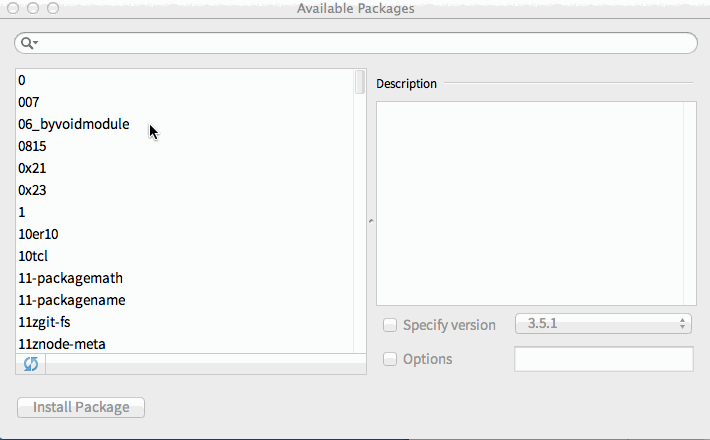
Task: Toggle the Options checkbox
Action: 390,359
